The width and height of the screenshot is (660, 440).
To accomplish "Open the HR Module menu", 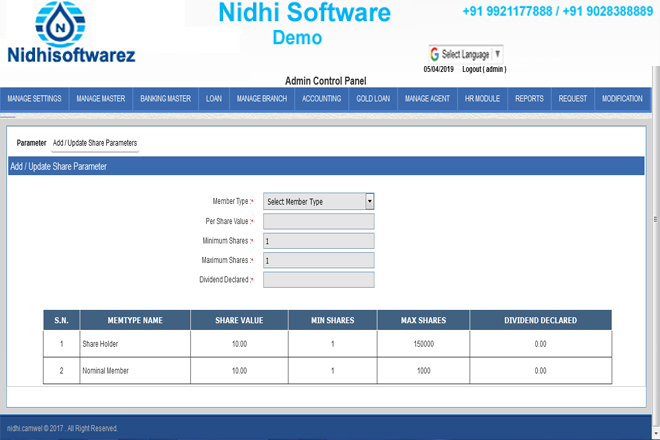I will coord(482,99).
